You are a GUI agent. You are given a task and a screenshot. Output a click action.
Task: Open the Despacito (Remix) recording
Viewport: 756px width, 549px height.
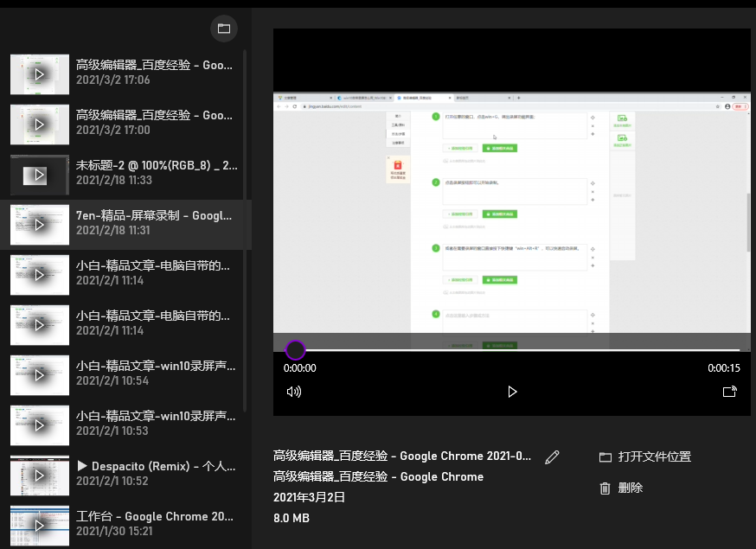pos(156,474)
